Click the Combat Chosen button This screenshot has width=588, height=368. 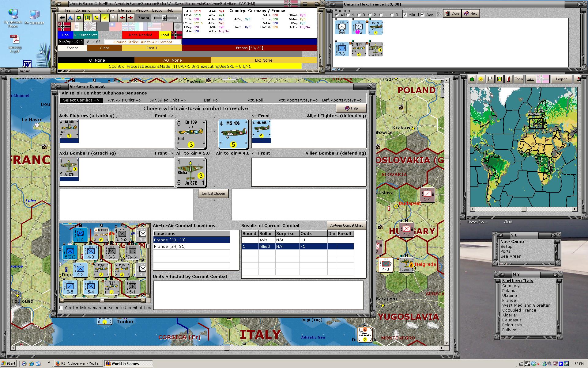(x=213, y=194)
